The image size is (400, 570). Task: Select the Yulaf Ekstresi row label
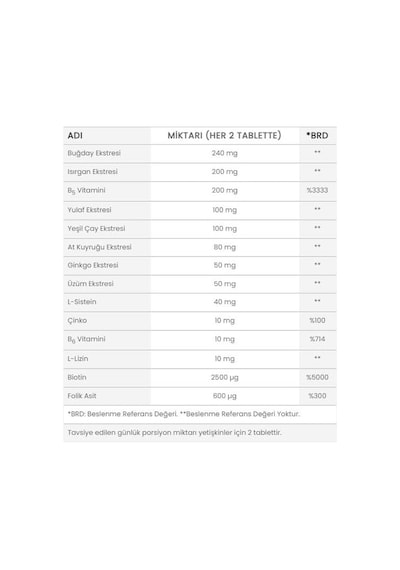click(x=89, y=210)
